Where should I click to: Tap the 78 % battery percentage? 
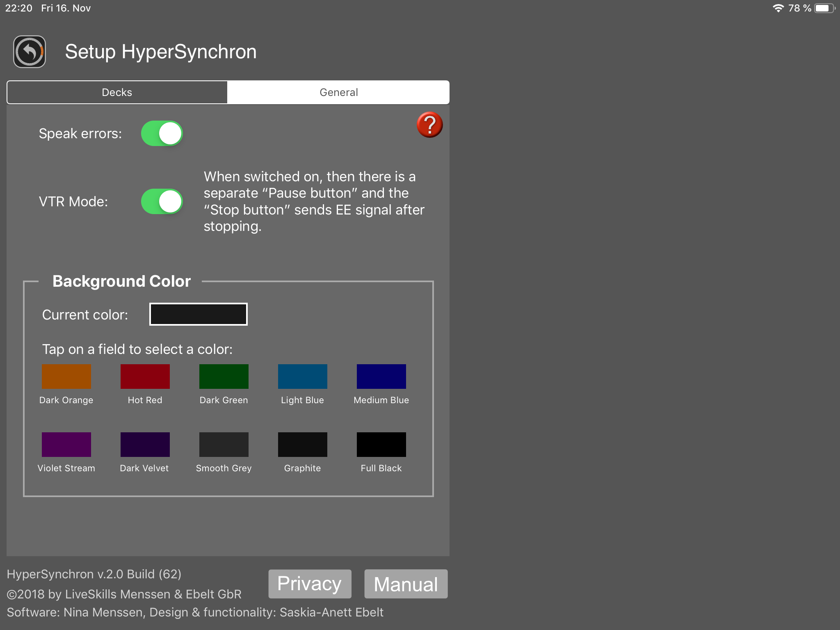click(x=799, y=8)
